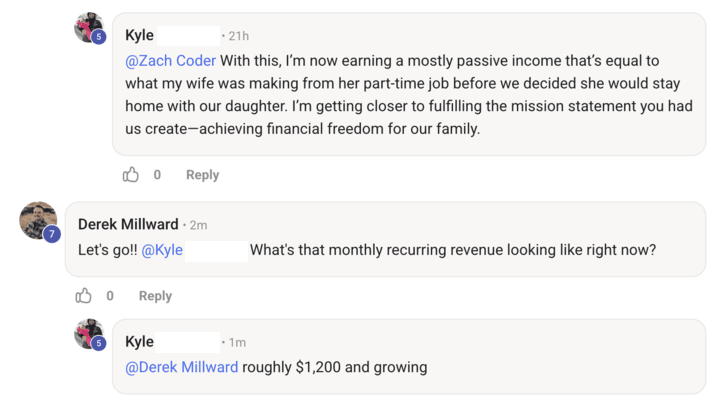Viewport: 720px width, 402px height.
Task: Click the @Kyle mention in Derek's comment
Action: (x=162, y=250)
